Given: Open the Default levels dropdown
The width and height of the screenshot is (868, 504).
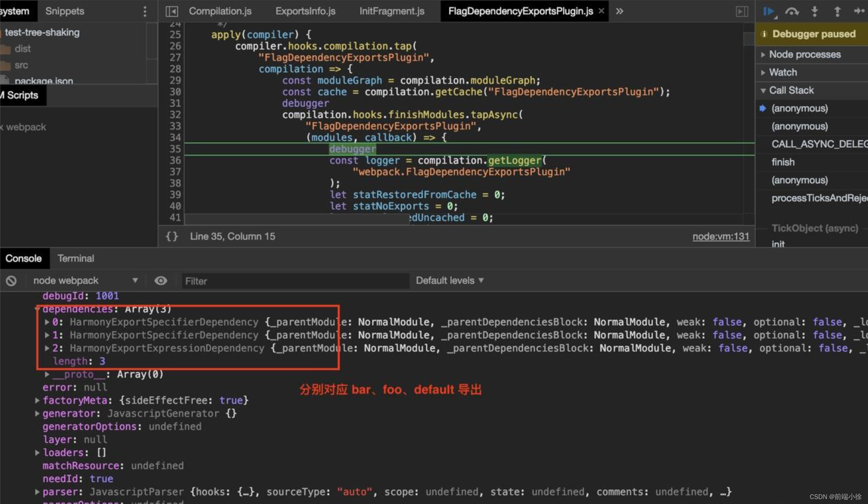Looking at the screenshot, I should [x=449, y=281].
